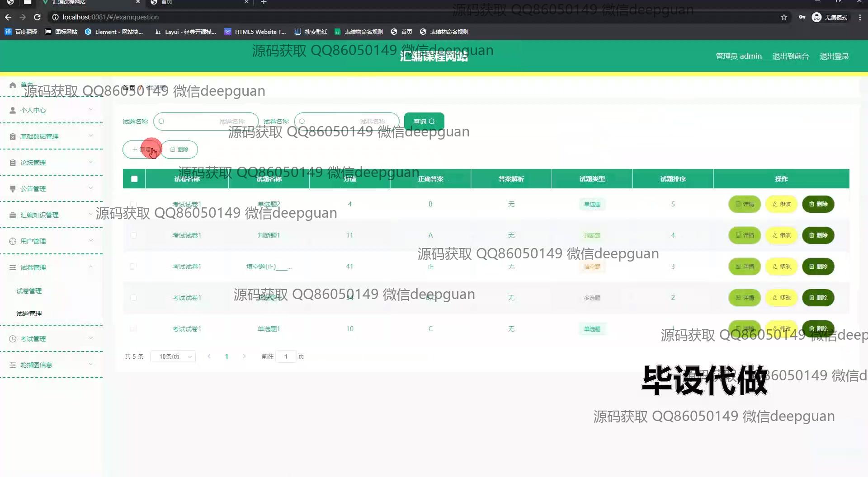Open 搜索壁纸 bookmark
This screenshot has height=477, width=868.
click(x=311, y=32)
